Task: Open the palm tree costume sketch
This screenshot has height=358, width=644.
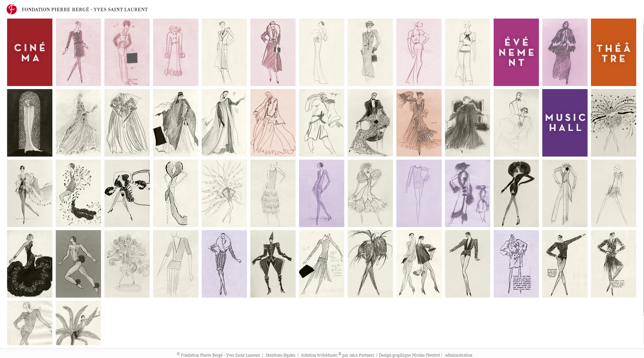Action: [x=78, y=323]
